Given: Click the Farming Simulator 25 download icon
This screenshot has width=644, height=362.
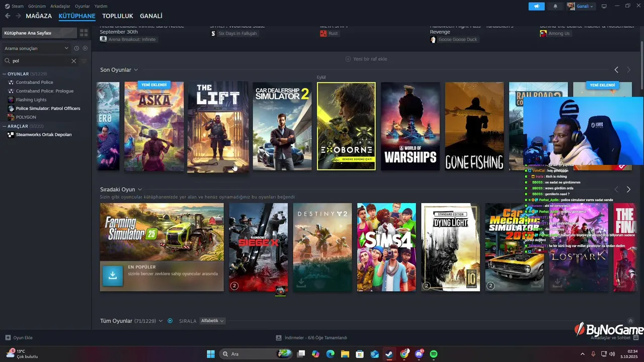Looking at the screenshot, I should pyautogui.click(x=113, y=276).
